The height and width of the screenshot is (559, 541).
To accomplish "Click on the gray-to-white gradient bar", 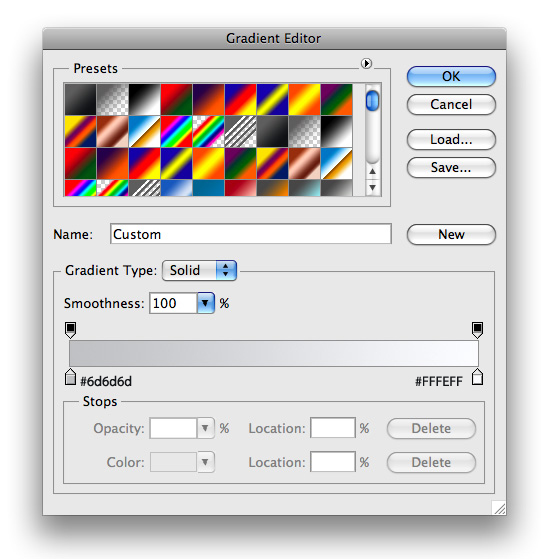I will coord(274,353).
